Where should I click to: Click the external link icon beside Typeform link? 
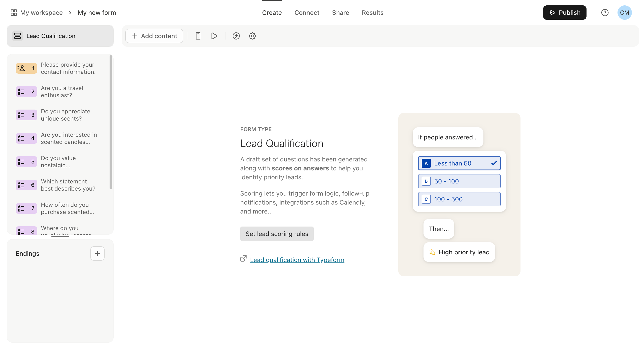[x=243, y=258]
